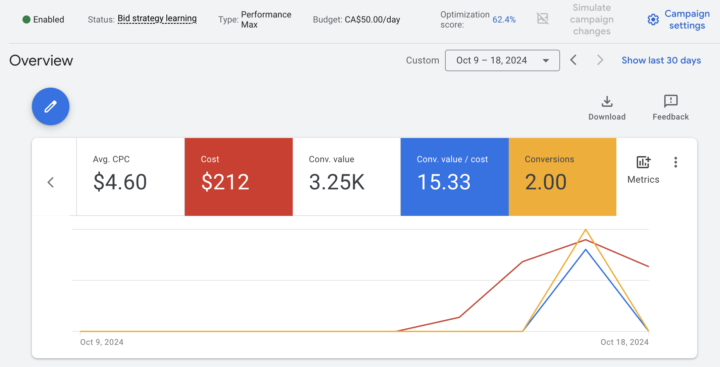
Task: Select the Conv. value metric card
Action: click(x=347, y=177)
